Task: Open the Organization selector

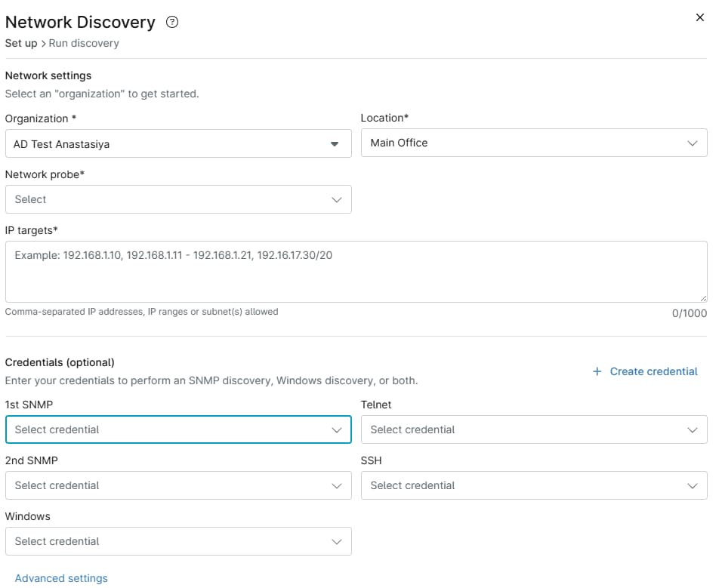Action: (x=178, y=143)
